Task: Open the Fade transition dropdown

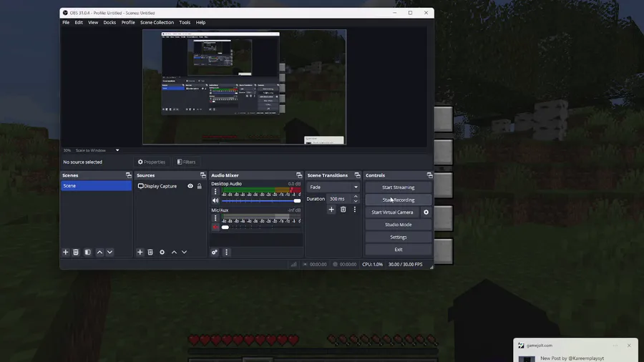Action: click(333, 187)
